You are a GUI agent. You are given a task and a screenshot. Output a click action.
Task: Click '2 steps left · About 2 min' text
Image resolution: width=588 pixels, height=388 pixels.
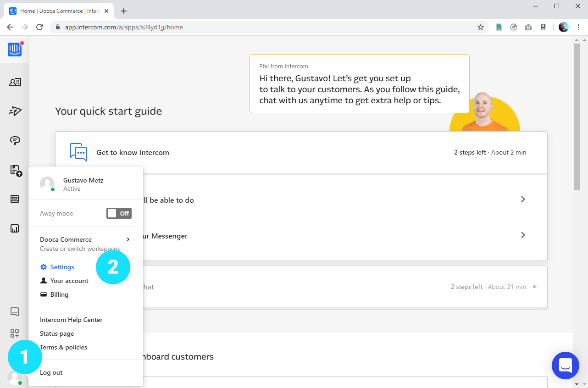[x=490, y=152]
